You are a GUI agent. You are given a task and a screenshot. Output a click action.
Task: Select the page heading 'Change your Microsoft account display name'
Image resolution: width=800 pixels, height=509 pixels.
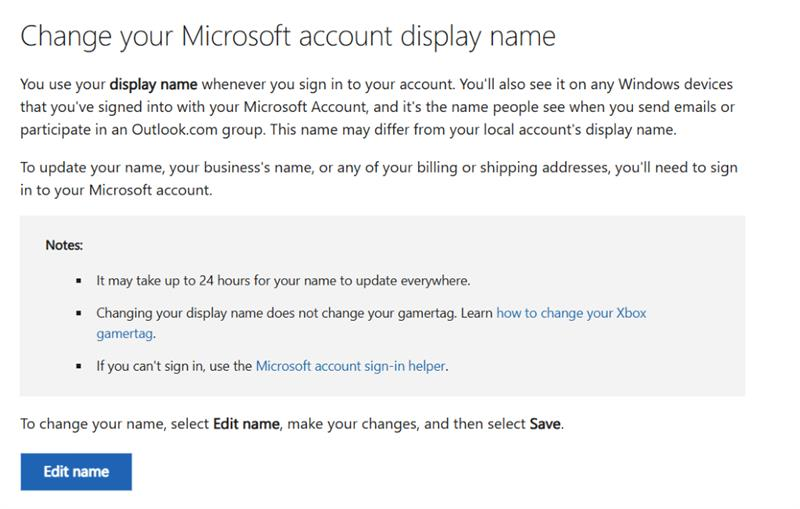pos(288,37)
